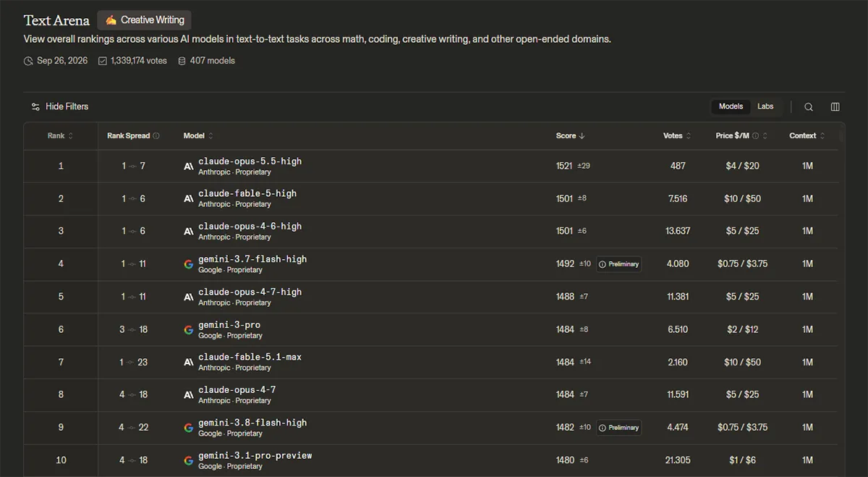Open the claude-opus-4-6-high model link
The width and height of the screenshot is (868, 477).
point(250,227)
